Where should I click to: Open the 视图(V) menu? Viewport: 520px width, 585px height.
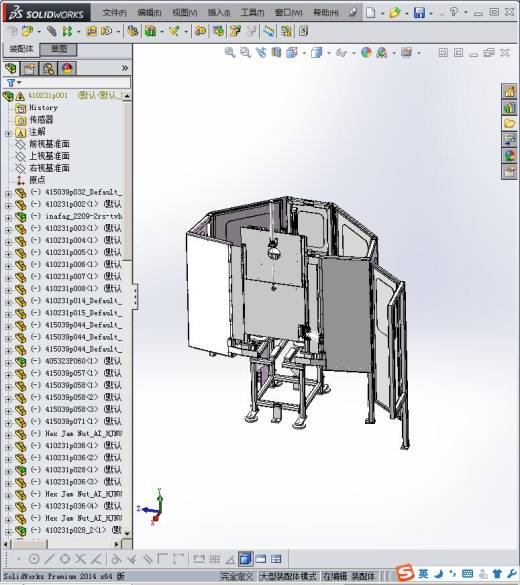[x=185, y=13]
